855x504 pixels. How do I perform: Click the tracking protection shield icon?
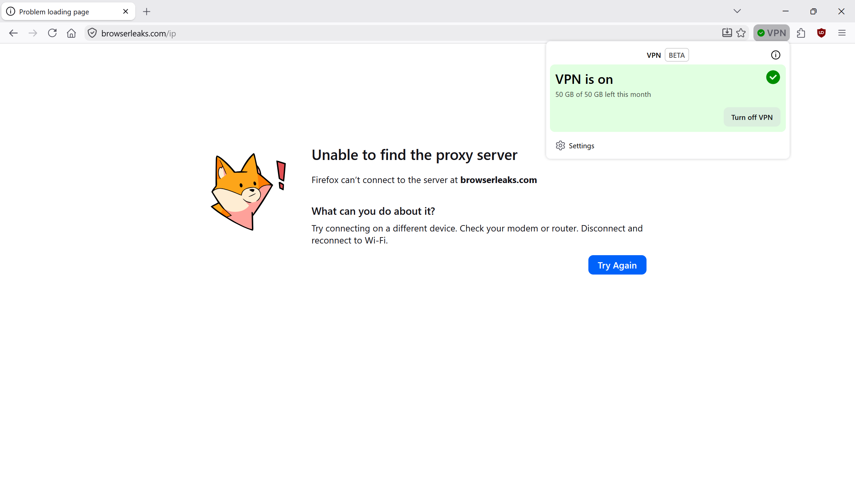[92, 33]
